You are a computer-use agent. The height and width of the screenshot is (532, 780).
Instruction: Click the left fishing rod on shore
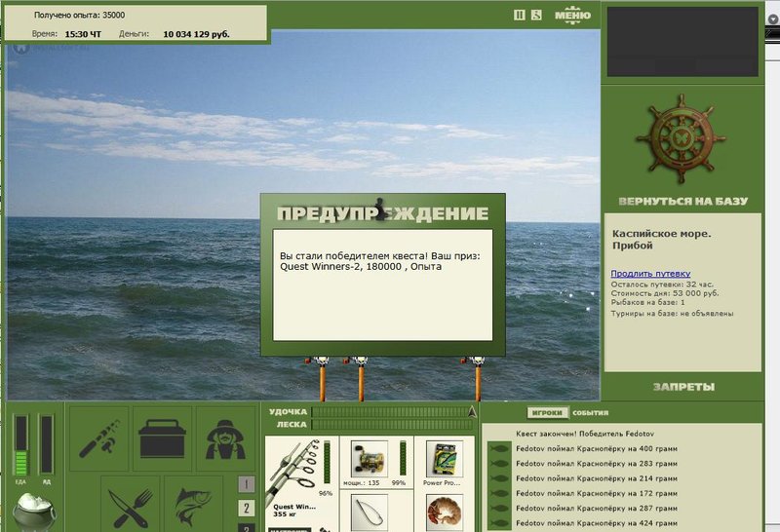point(322,379)
